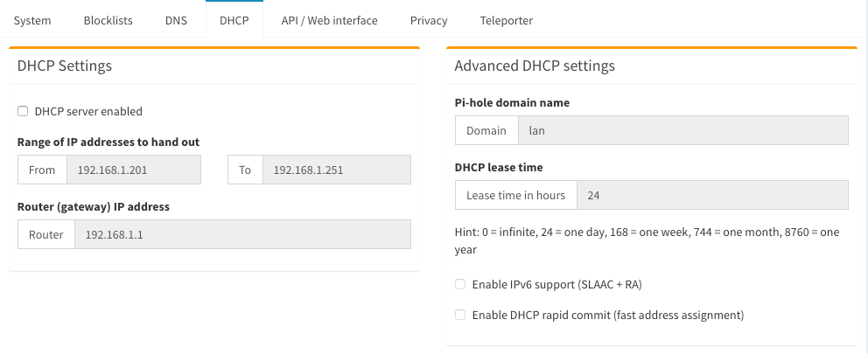Enable IPv6 support (SLAAC + RA)
Image resolution: width=868 pixels, height=354 pixels.
click(460, 284)
